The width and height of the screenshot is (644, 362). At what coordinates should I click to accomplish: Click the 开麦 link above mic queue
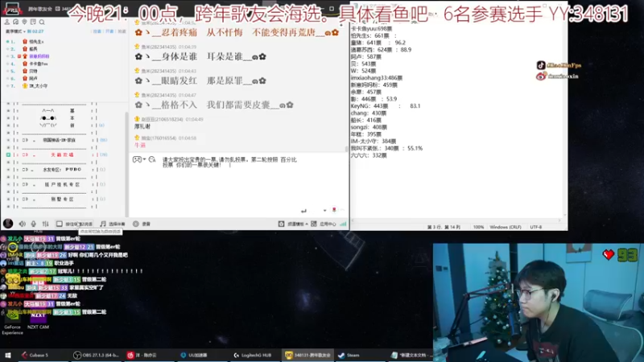click(x=109, y=31)
